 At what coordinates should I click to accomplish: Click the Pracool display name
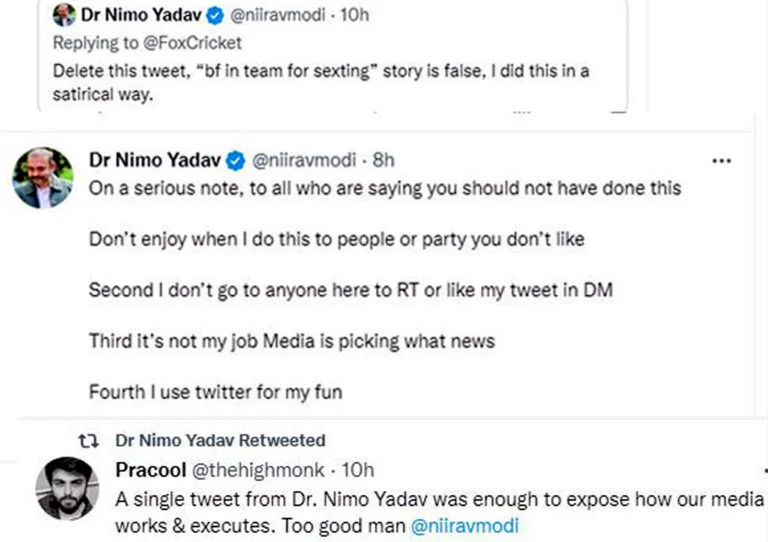tap(146, 470)
